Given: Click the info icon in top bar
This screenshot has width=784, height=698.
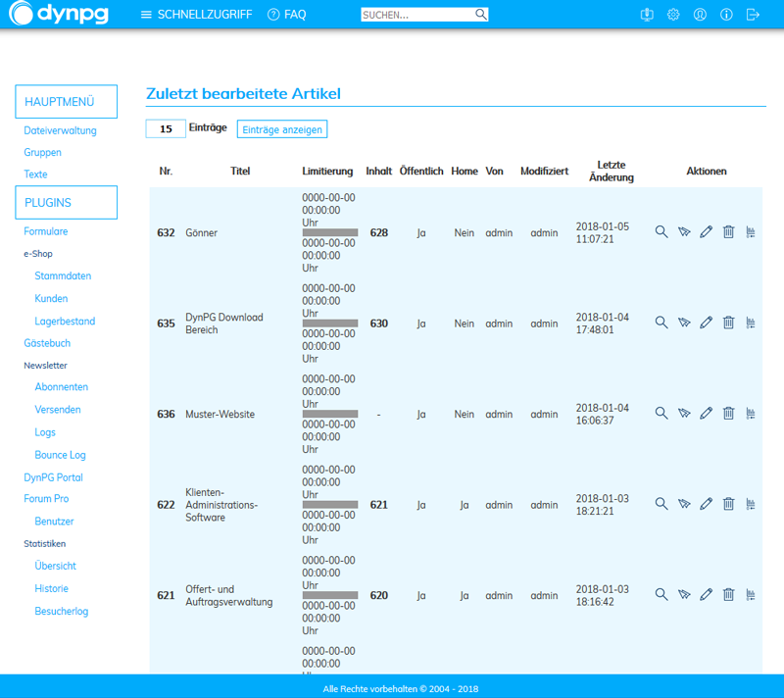Looking at the screenshot, I should [x=726, y=15].
